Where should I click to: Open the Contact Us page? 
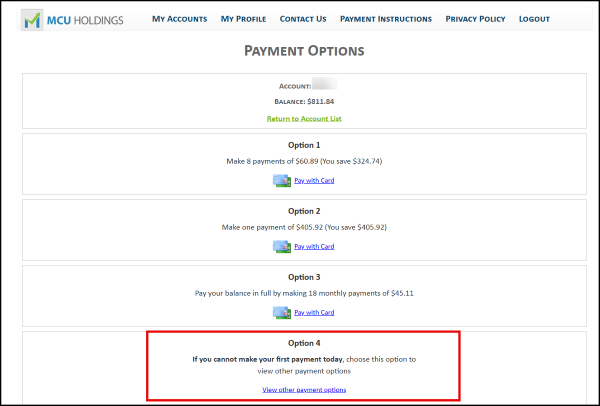tap(303, 19)
